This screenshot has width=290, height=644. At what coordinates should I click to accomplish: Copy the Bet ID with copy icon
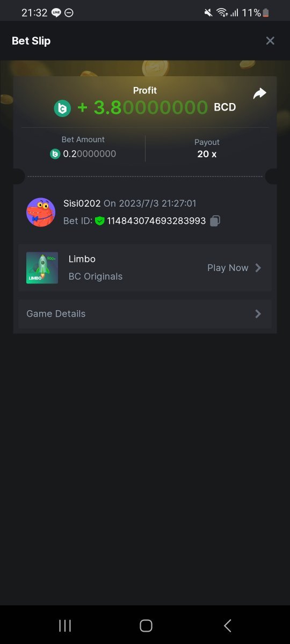(x=215, y=221)
